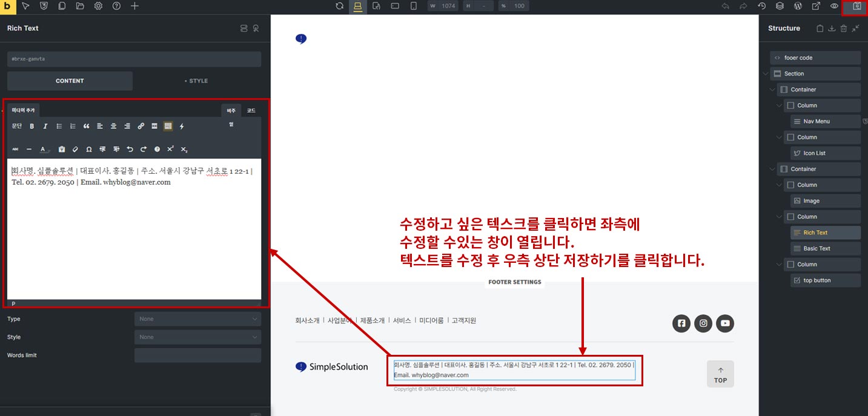The height and width of the screenshot is (416, 868).
Task: Open the Style dropdown set to None
Action: point(197,337)
